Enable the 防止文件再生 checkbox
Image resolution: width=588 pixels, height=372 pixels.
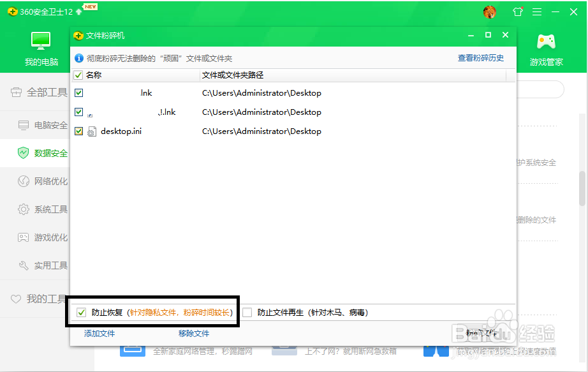247,312
